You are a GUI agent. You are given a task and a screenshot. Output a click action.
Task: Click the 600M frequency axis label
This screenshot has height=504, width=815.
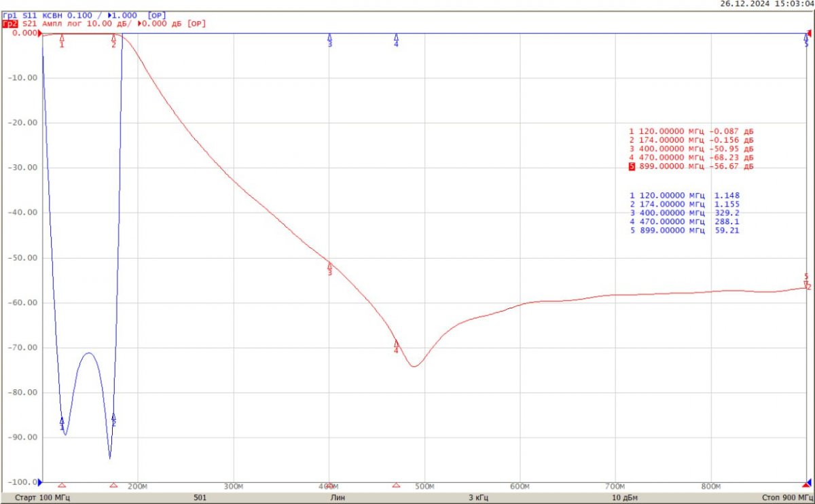coord(520,486)
